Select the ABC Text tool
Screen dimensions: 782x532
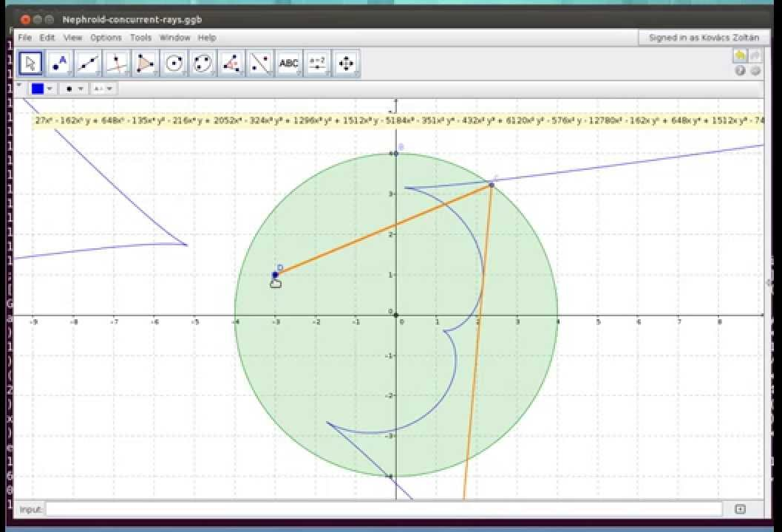pyautogui.click(x=289, y=64)
